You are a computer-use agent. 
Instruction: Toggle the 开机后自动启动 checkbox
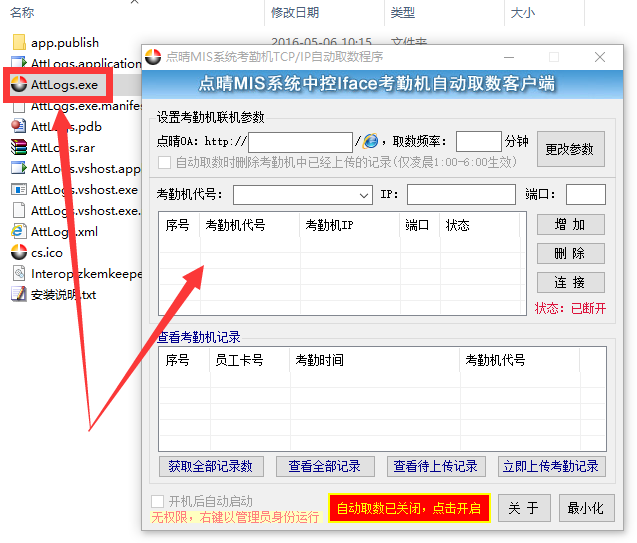click(157, 501)
